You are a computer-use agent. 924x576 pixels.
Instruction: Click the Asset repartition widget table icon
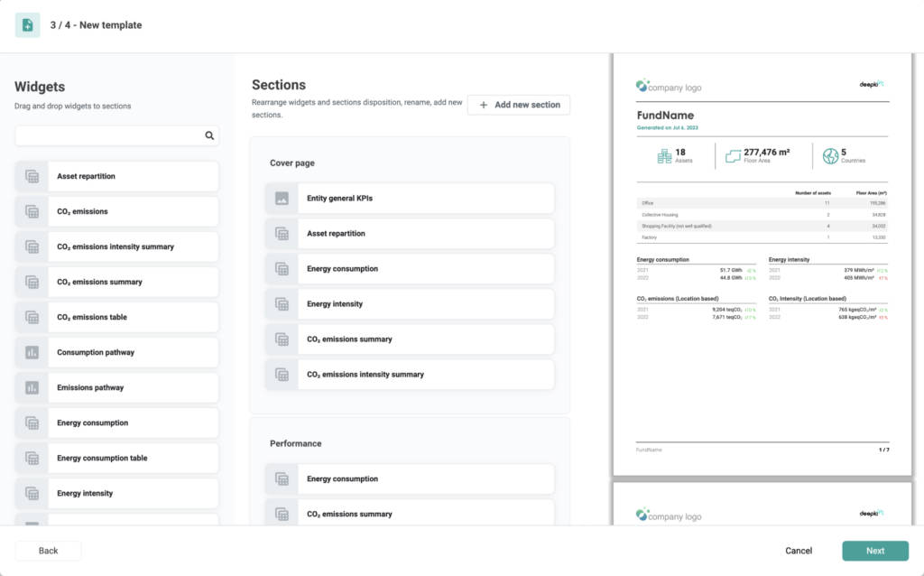pyautogui.click(x=32, y=176)
